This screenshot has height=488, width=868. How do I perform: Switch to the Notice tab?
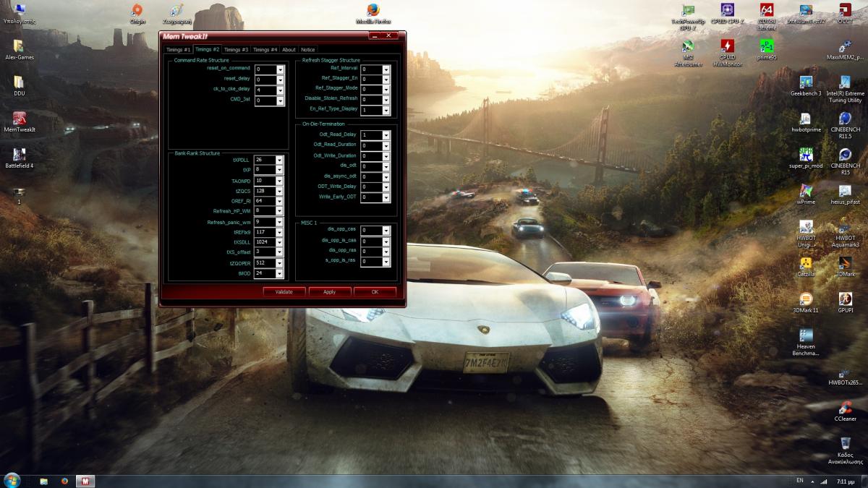308,50
